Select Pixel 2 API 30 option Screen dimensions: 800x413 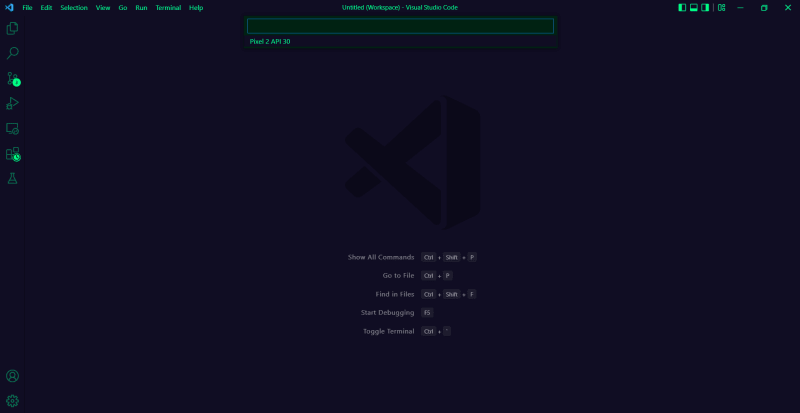point(400,41)
